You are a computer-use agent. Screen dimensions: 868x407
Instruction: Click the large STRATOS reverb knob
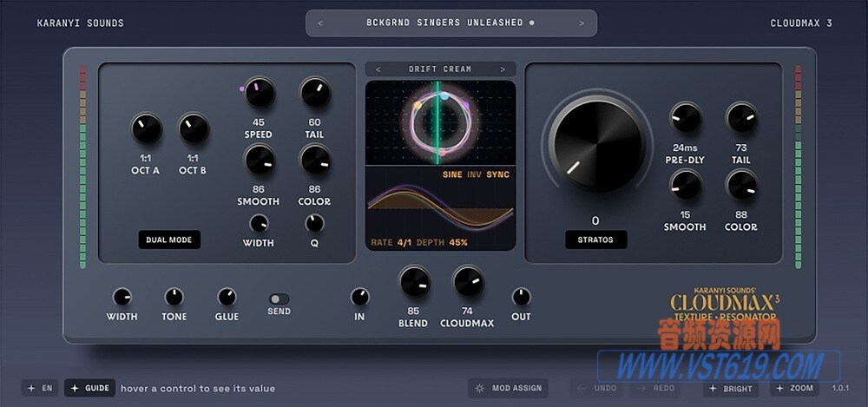[598, 145]
